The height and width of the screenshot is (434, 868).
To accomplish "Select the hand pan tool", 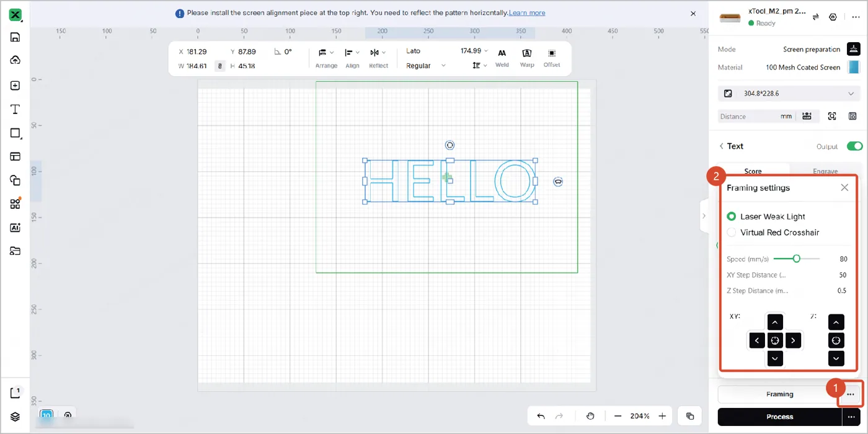I will (590, 416).
